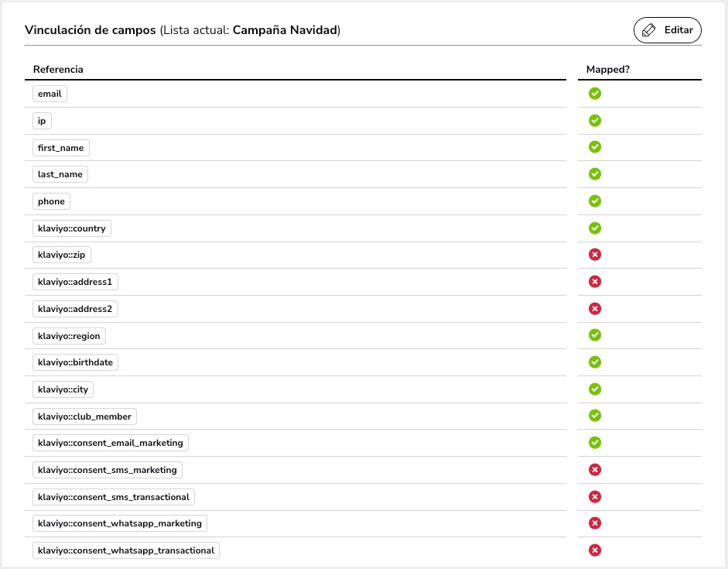Click the green check for klaviyo::region
Image resolution: width=728 pixels, height=569 pixels.
click(595, 335)
